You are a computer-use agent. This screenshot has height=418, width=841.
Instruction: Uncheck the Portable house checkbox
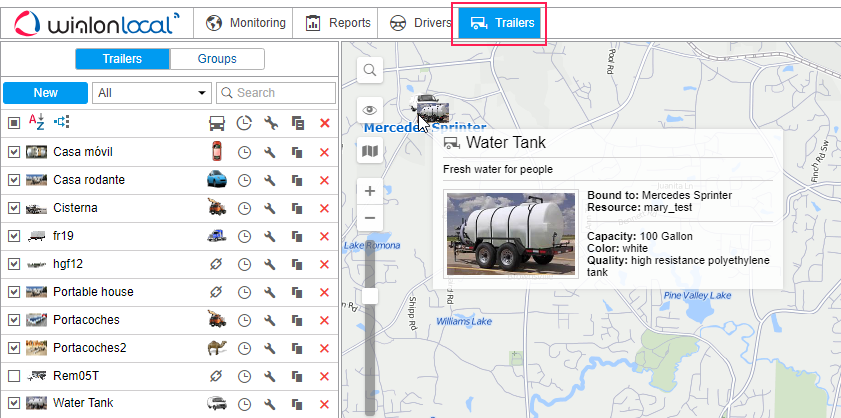pos(14,292)
